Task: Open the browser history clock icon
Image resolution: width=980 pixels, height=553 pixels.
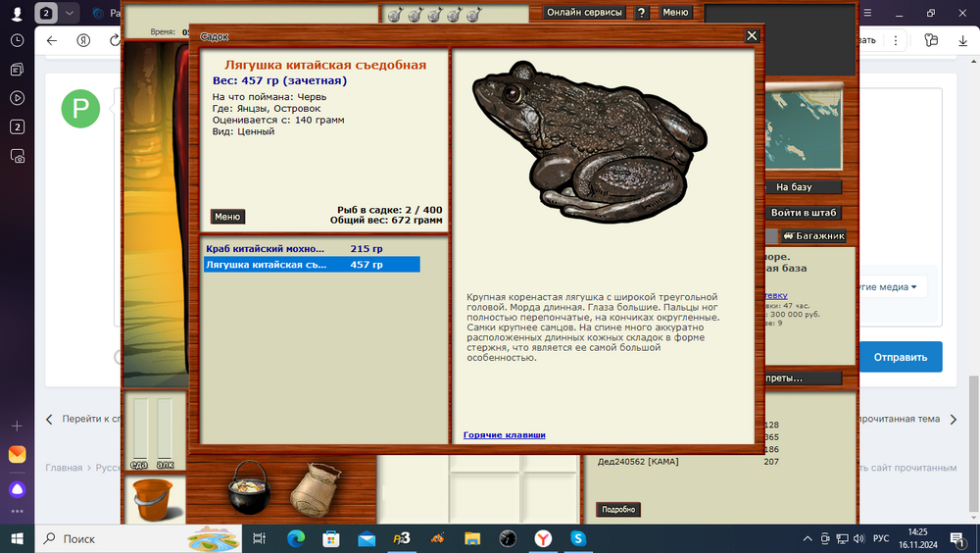Action: (17, 41)
